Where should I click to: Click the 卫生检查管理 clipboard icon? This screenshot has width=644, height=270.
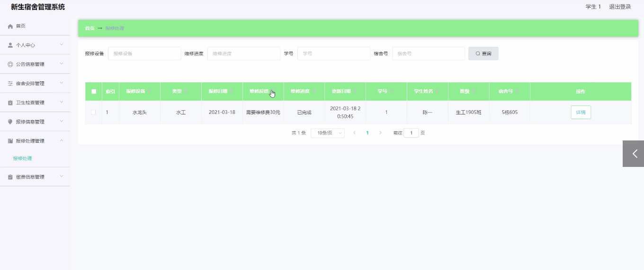(x=10, y=103)
